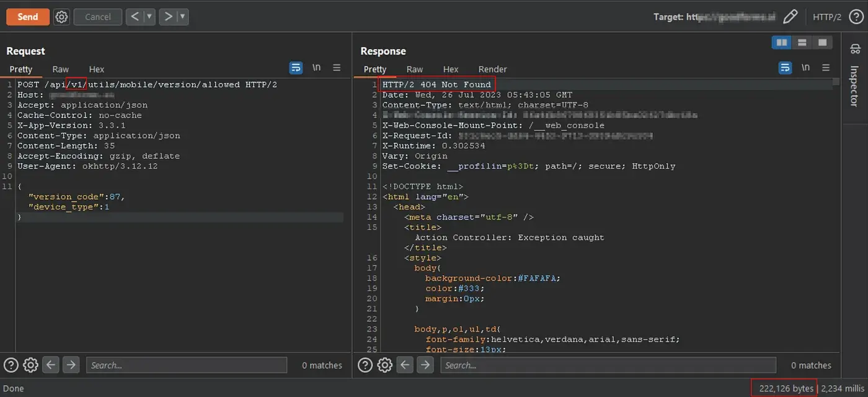Viewport: 868px width, 397px height.
Task: Toggle word wrap icon in Request panel
Action: (296, 68)
